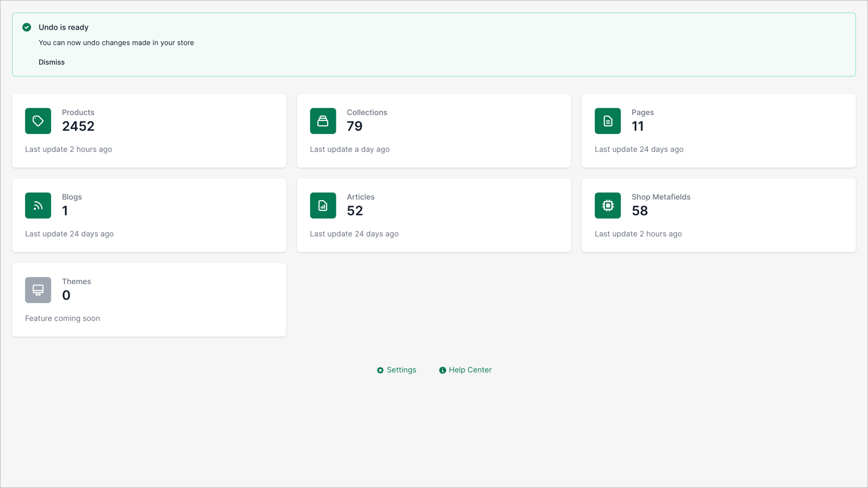Dismiss the Undo notification
Image resolution: width=868 pixels, height=488 pixels.
tap(52, 62)
